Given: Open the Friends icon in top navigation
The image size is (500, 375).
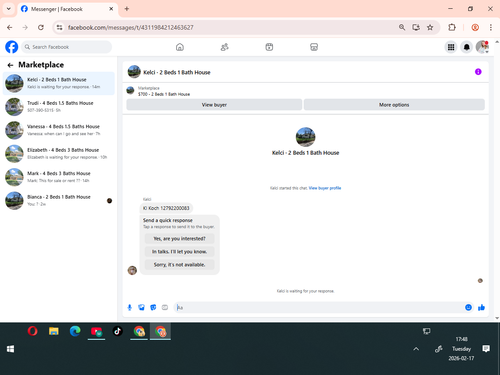Looking at the screenshot, I should [225, 47].
